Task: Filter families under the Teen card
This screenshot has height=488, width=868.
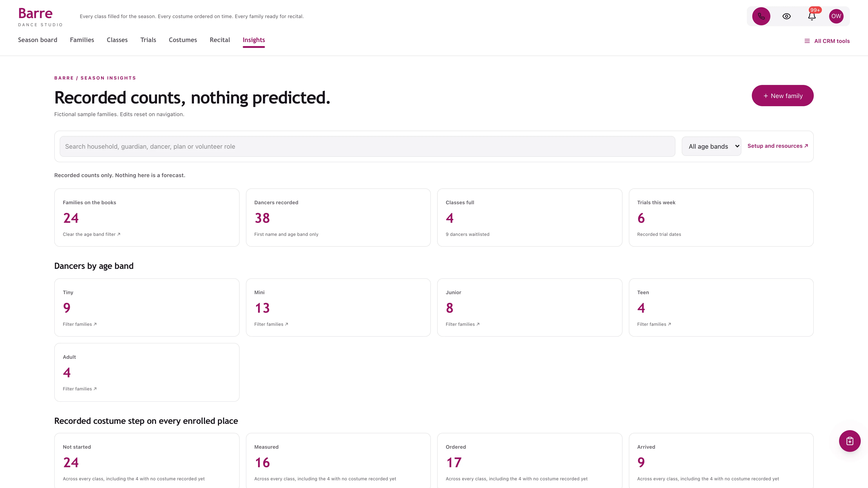Action: [x=654, y=324]
